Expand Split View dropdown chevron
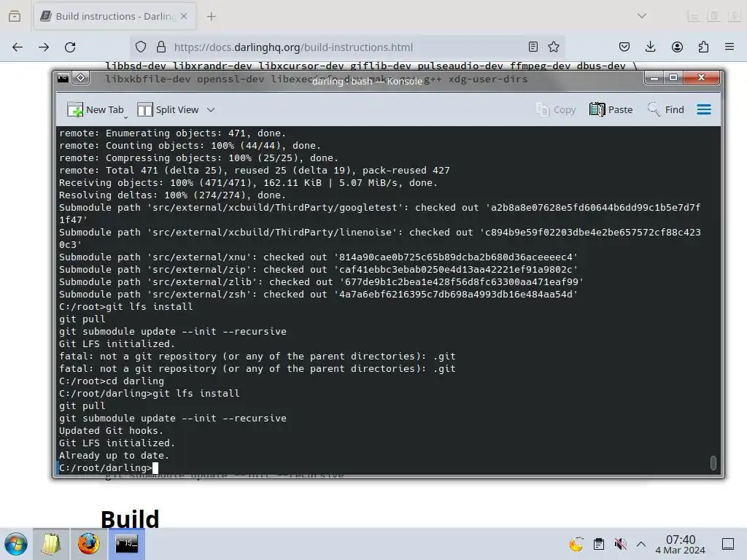 211,109
